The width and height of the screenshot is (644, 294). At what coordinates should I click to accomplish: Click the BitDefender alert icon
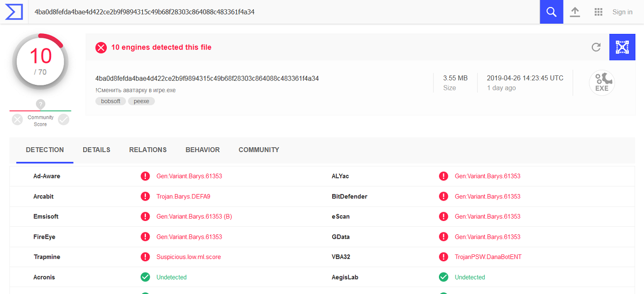[x=443, y=197]
